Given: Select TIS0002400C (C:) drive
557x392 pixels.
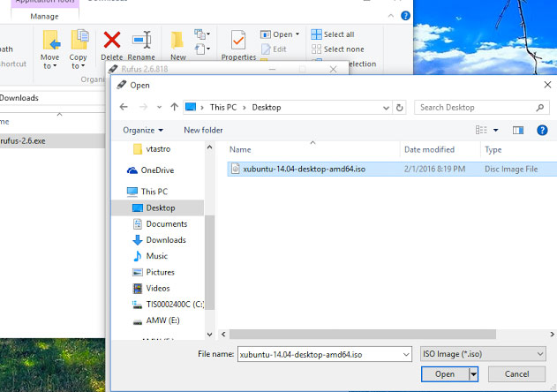Looking at the screenshot, I should [x=168, y=305].
